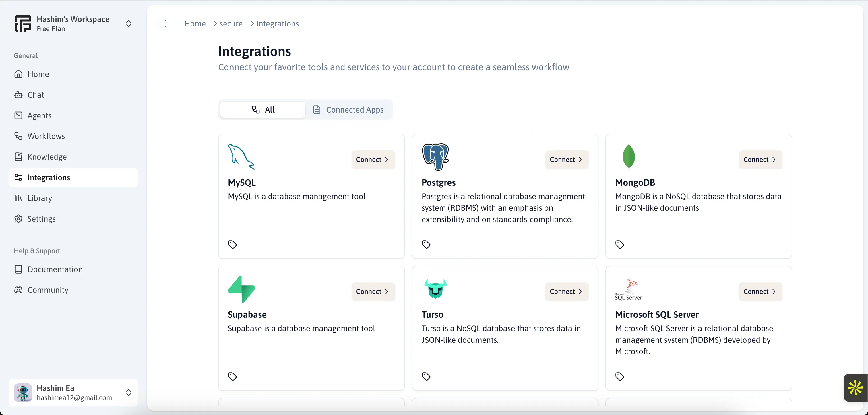Image resolution: width=868 pixels, height=415 pixels.
Task: Open the yellow star widget at bottom right
Action: [856, 388]
